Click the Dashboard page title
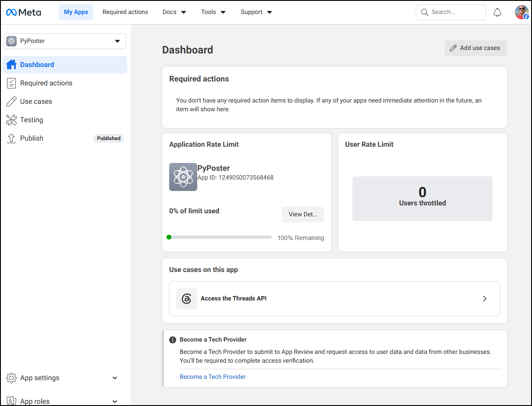532x406 pixels. (188, 50)
